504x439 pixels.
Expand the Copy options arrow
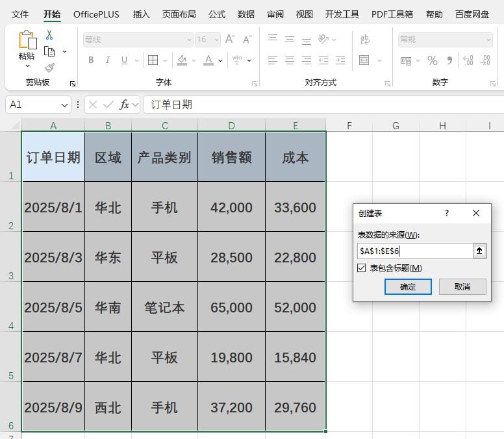point(64,51)
